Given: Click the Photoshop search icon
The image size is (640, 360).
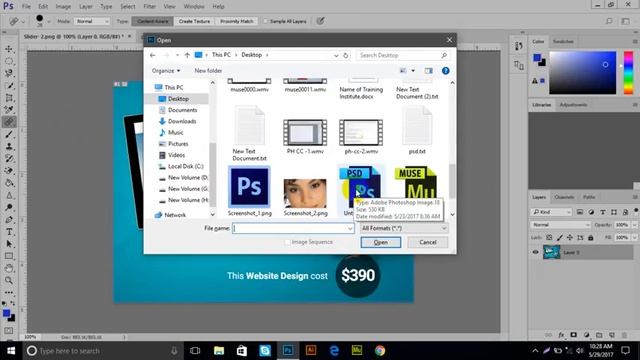Looking at the screenshot, I should click(x=609, y=21).
